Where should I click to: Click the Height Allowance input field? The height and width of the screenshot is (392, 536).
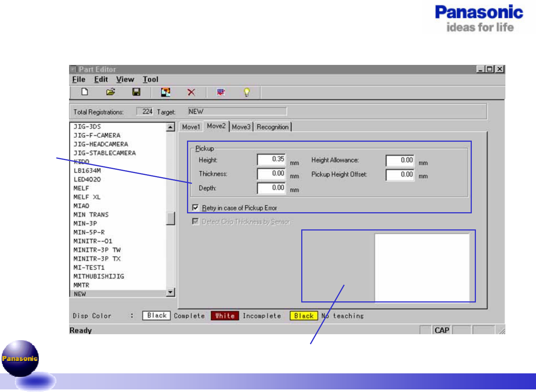tap(400, 160)
